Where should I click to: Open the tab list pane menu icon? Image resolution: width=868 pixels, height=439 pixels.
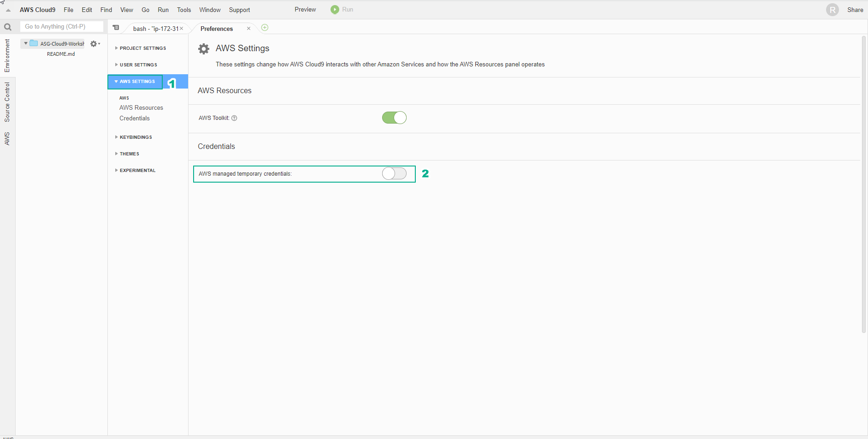(116, 28)
